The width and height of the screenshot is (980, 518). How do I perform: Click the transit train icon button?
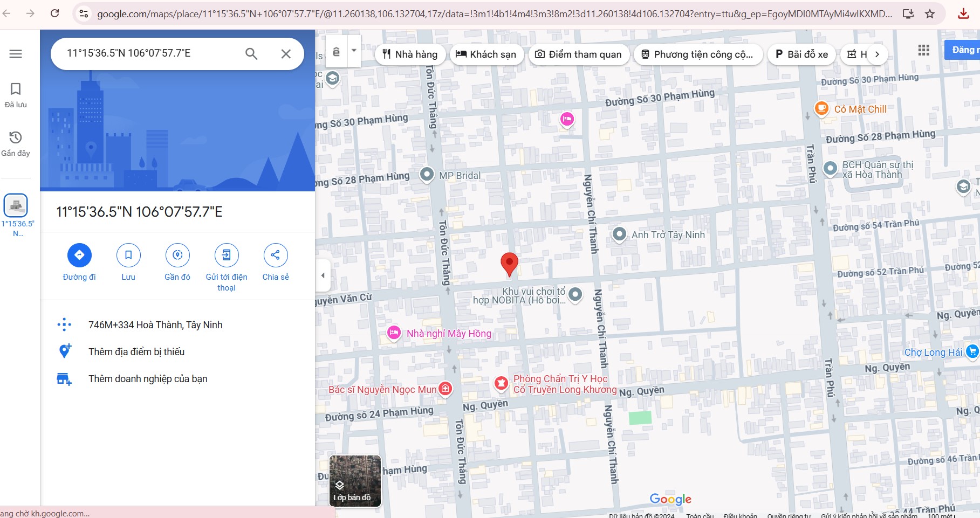click(x=336, y=51)
